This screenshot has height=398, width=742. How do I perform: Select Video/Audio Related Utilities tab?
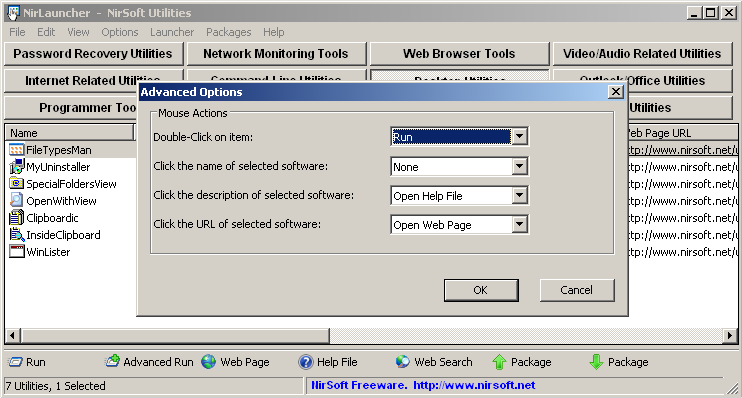[642, 54]
